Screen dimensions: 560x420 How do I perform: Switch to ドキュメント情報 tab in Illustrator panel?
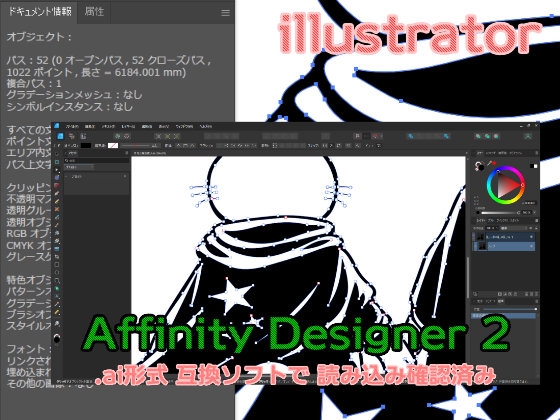39,11
